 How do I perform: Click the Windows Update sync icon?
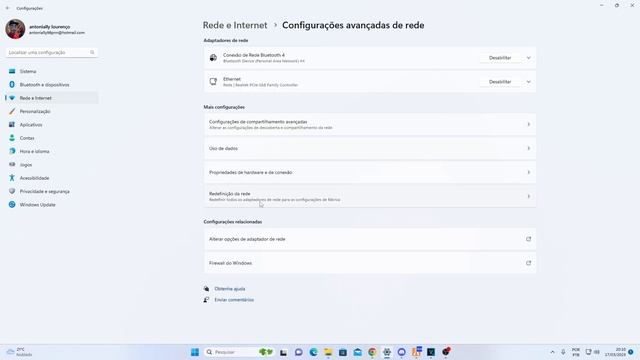tap(12, 204)
